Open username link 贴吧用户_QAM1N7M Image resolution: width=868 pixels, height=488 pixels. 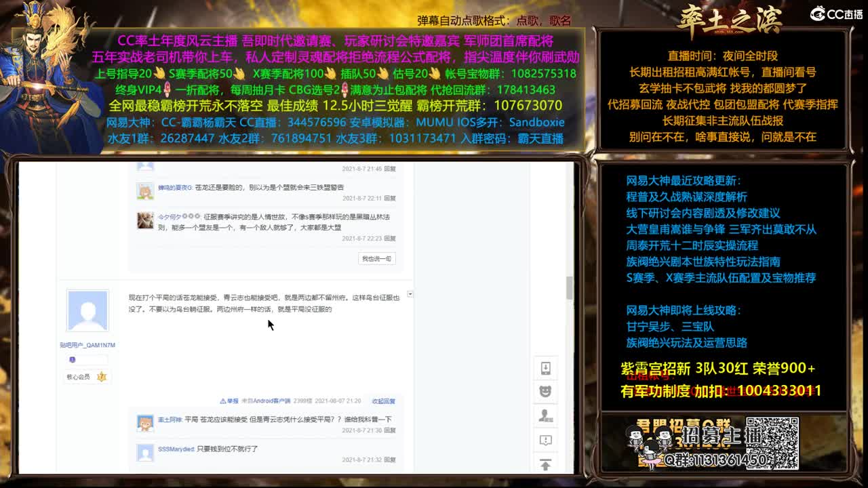[87, 345]
